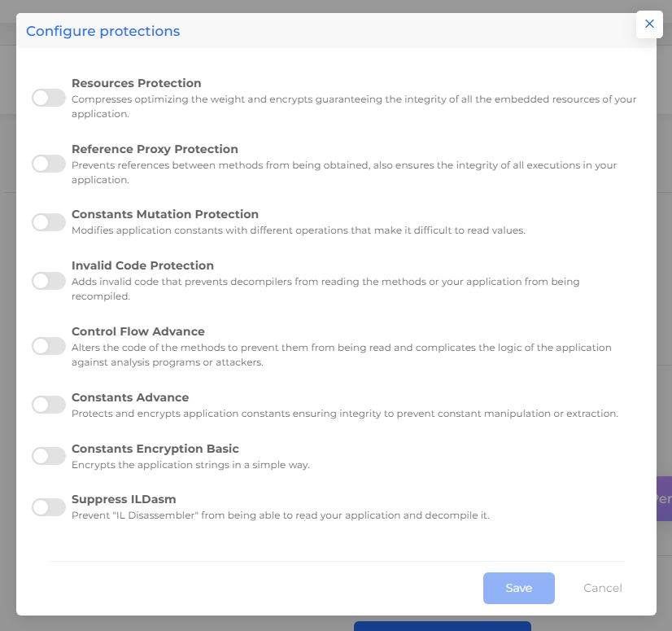Enable Suppress ILDasm protection
This screenshot has height=631, width=672.
pyautogui.click(x=48, y=506)
